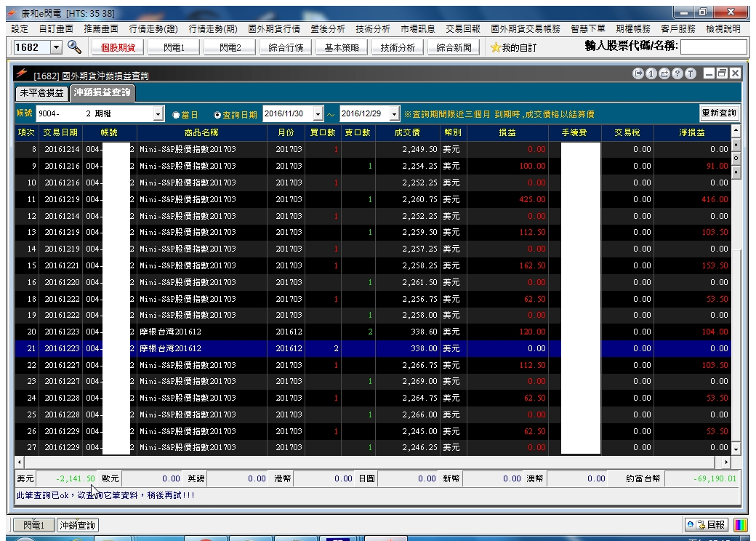Open the 設定 menu
The height and width of the screenshot is (541, 756).
[20, 29]
